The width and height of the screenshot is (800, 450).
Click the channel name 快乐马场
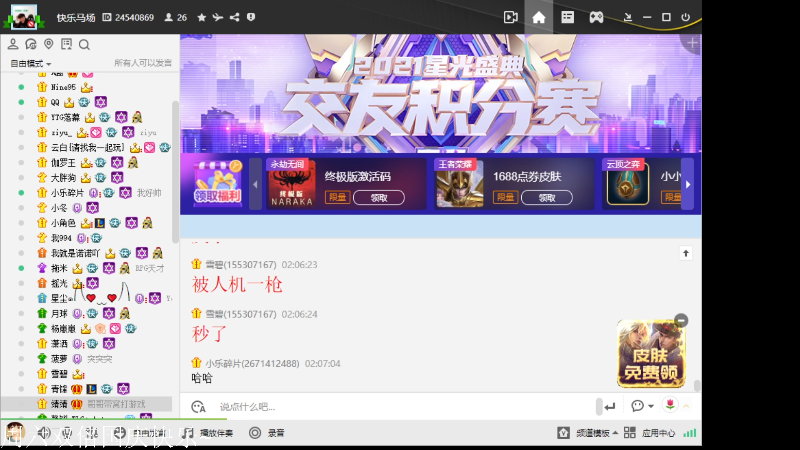[x=76, y=18]
